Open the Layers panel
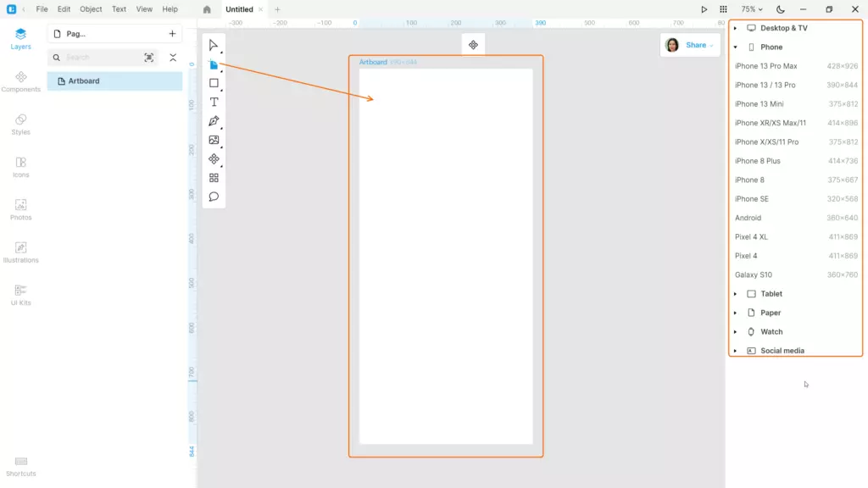The width and height of the screenshot is (868, 488). (20, 39)
